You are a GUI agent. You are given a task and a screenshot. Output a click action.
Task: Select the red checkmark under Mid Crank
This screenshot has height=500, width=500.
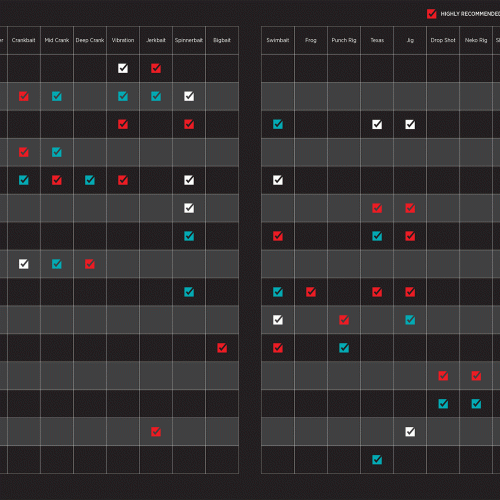point(57,180)
